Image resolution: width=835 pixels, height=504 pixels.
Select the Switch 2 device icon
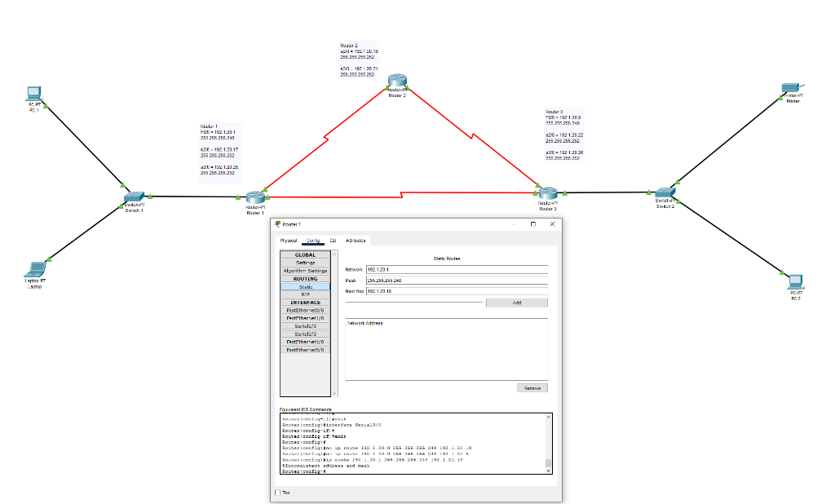(665, 192)
